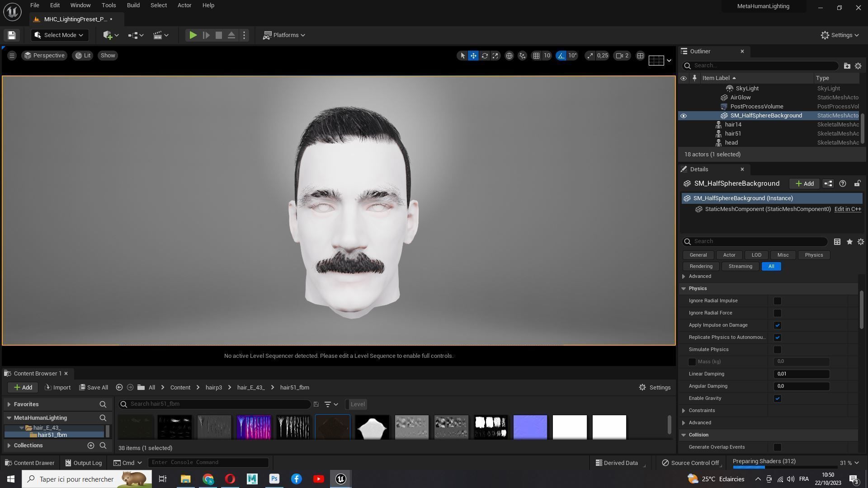
Task: Open Outliner settings gear
Action: pos(858,66)
